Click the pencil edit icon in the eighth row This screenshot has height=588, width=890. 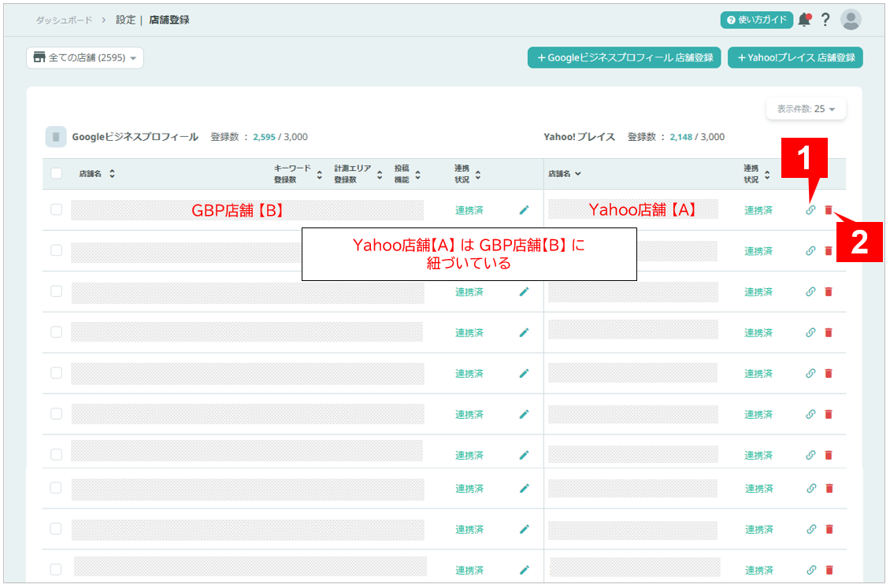(x=525, y=488)
